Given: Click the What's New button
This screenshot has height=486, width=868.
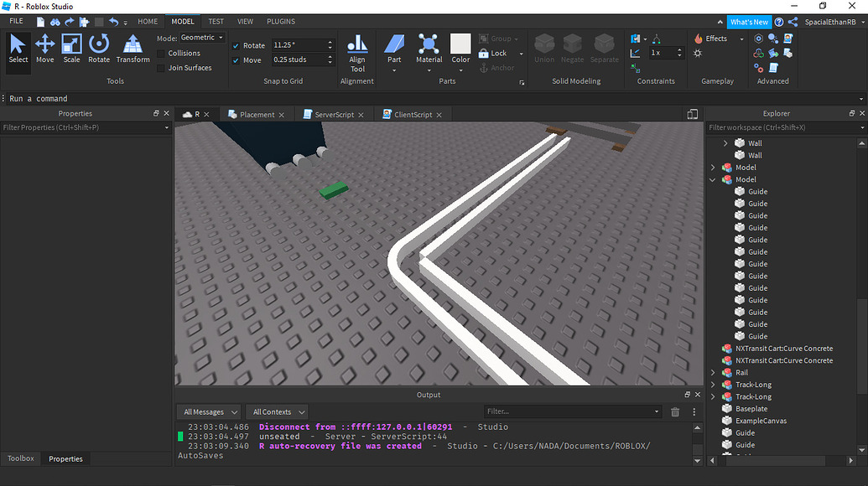Looking at the screenshot, I should pos(749,22).
